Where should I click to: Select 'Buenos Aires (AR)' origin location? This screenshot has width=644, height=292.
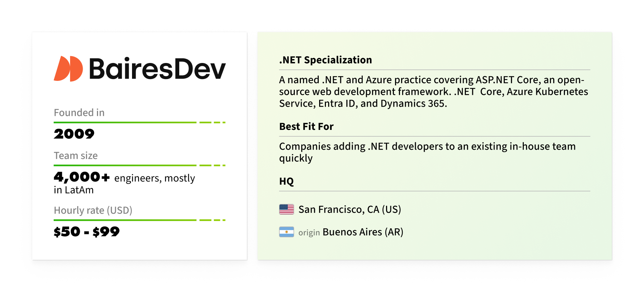(363, 232)
